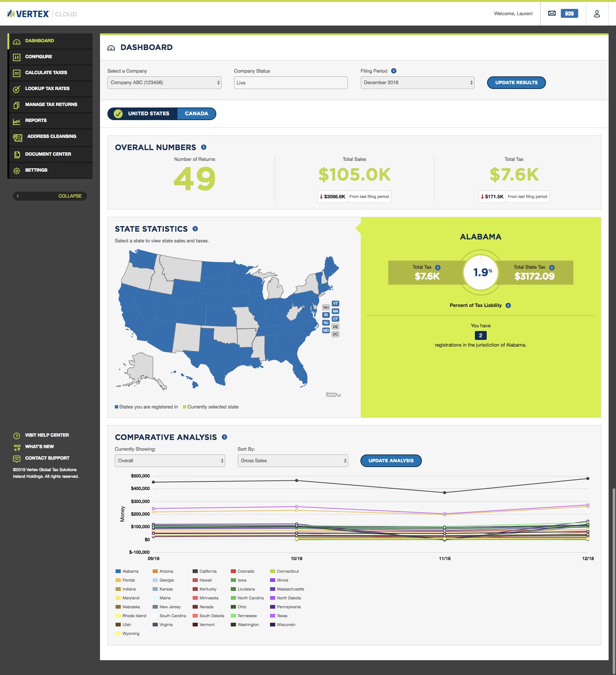The height and width of the screenshot is (675, 616).
Task: Open What's New link
Action: (40, 447)
